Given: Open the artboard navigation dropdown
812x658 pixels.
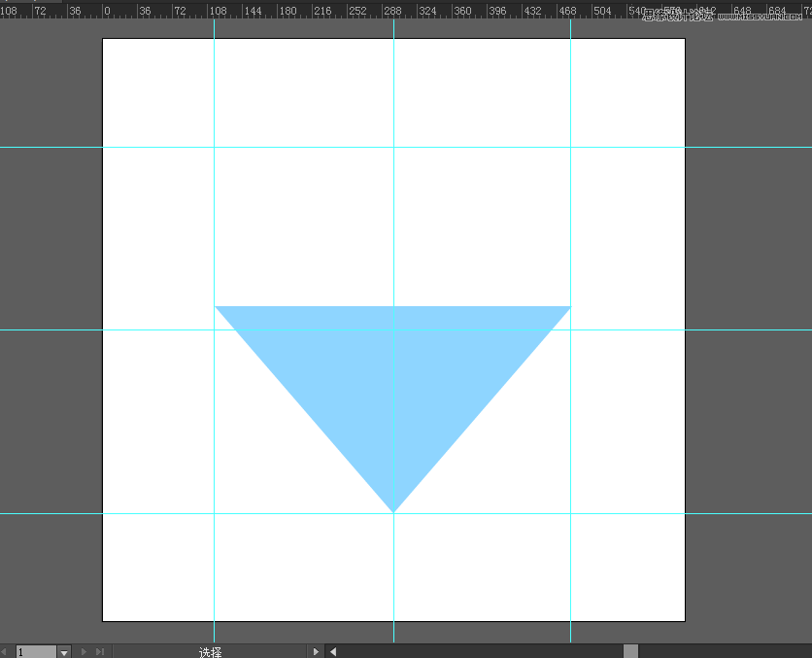Looking at the screenshot, I should click(64, 651).
